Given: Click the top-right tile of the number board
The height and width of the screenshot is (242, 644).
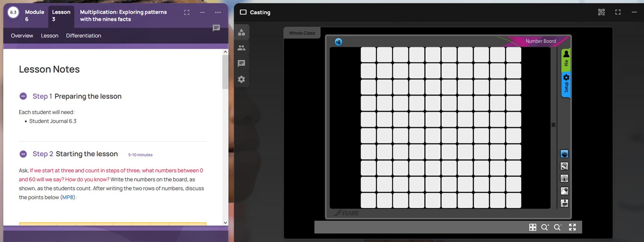Looking at the screenshot, I should tap(514, 54).
